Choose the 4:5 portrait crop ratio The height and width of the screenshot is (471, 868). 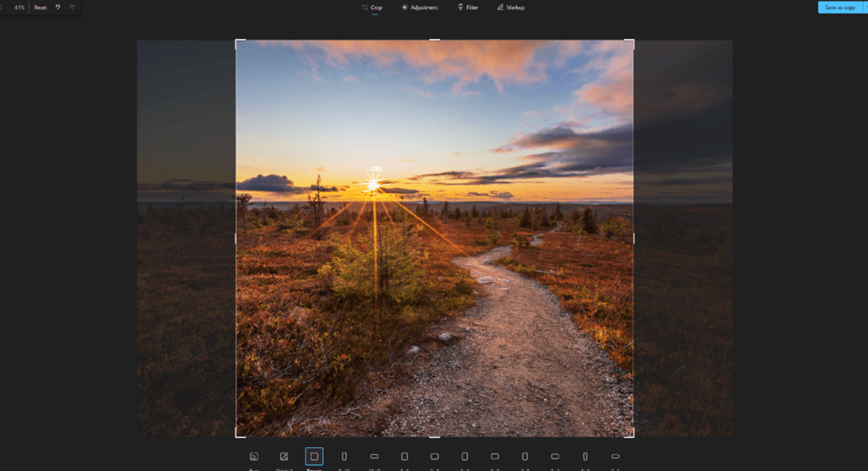[404, 457]
